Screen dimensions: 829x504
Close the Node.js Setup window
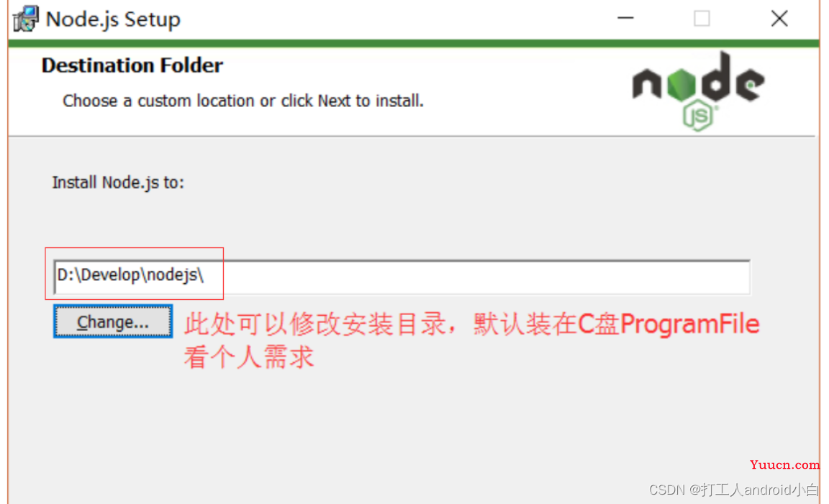[779, 19]
